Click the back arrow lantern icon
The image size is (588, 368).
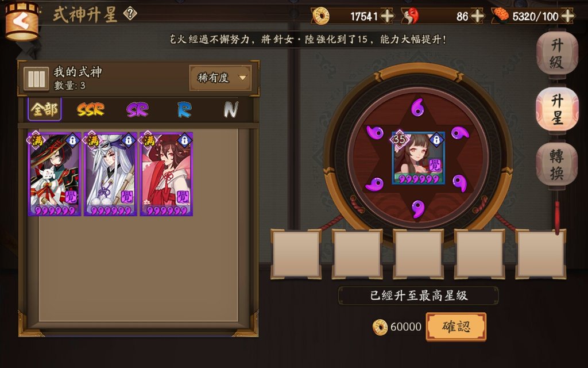coord(22,21)
